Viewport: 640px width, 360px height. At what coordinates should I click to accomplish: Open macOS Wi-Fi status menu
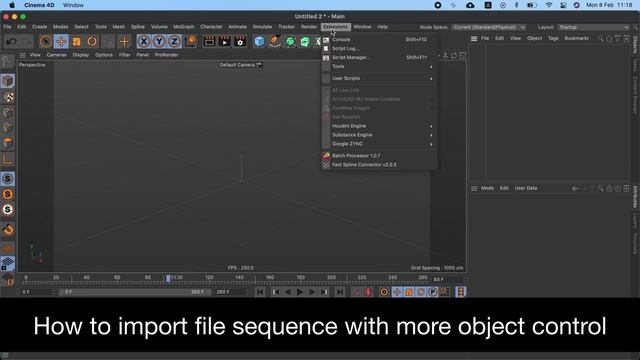549,5
